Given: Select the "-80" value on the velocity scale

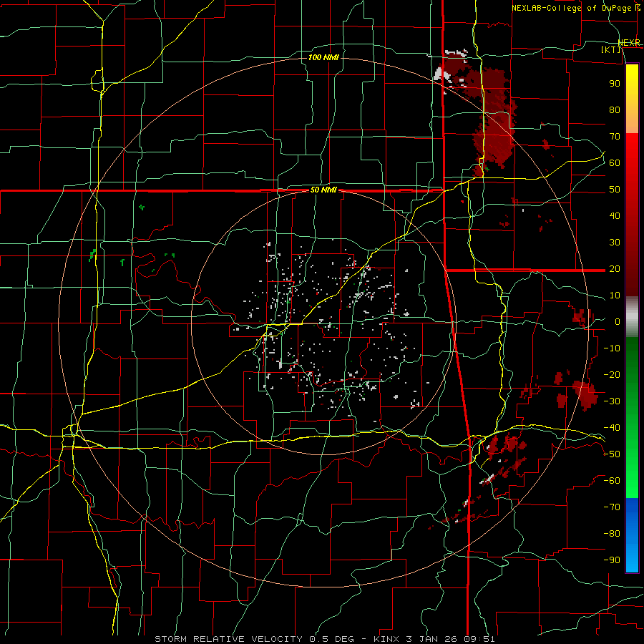Looking at the screenshot, I should [x=612, y=534].
